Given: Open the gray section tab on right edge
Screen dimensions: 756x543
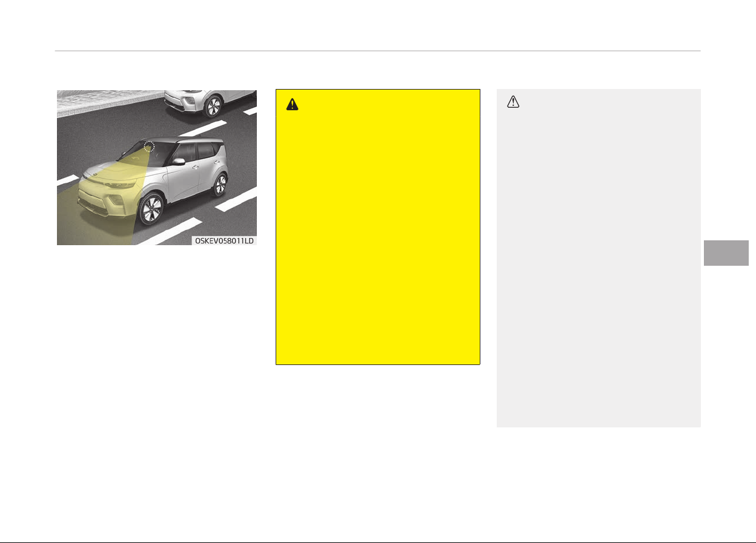Looking at the screenshot, I should pyautogui.click(x=727, y=252).
